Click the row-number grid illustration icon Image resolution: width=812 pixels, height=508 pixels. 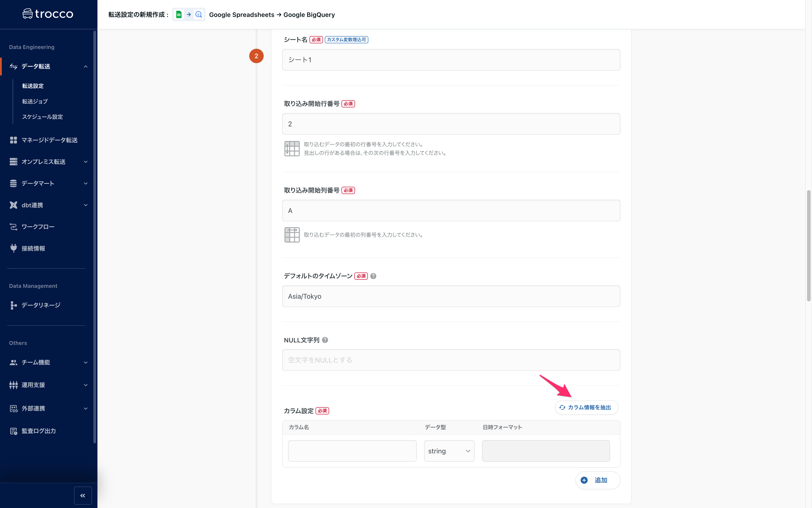click(292, 148)
